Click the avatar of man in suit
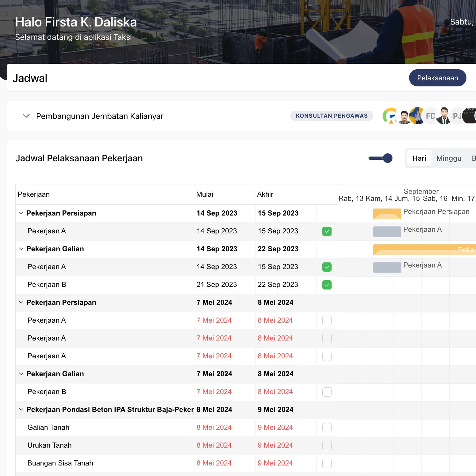The height and width of the screenshot is (476, 476). tap(443, 116)
